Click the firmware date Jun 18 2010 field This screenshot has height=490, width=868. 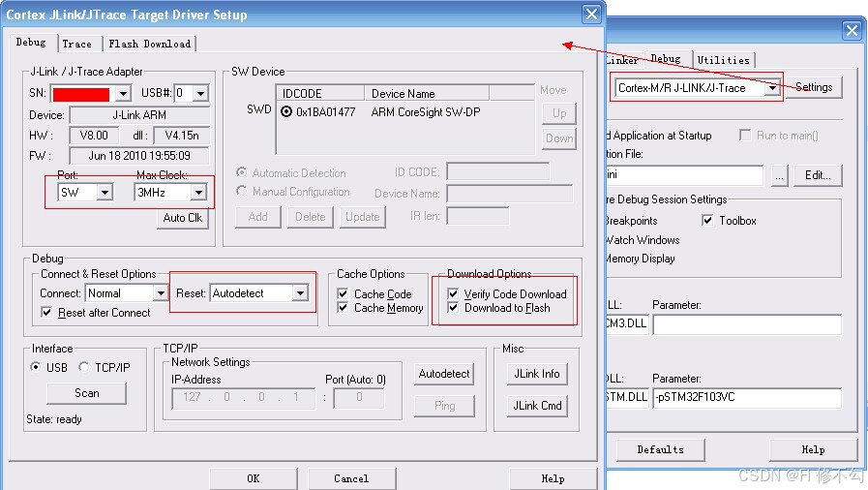coord(139,156)
